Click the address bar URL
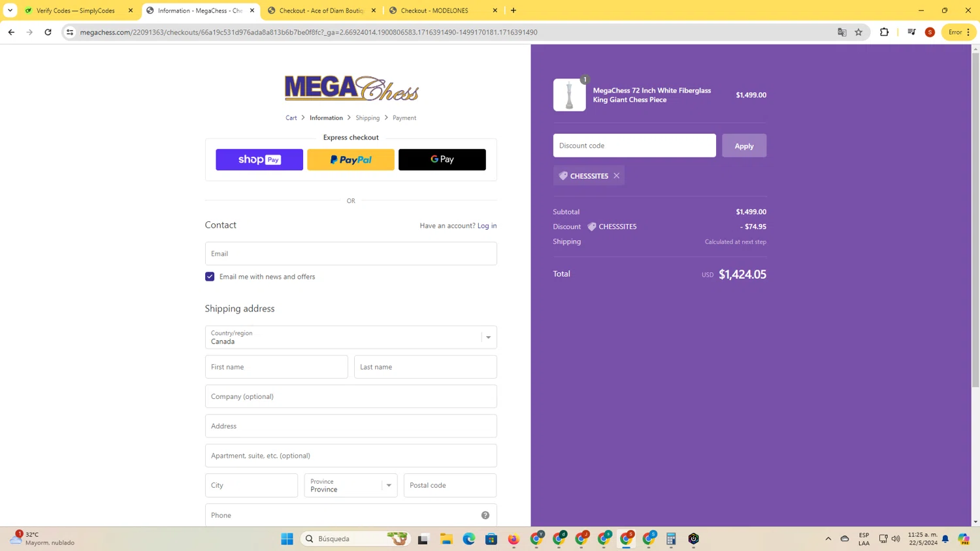Viewport: 980px width, 551px height. [308, 32]
